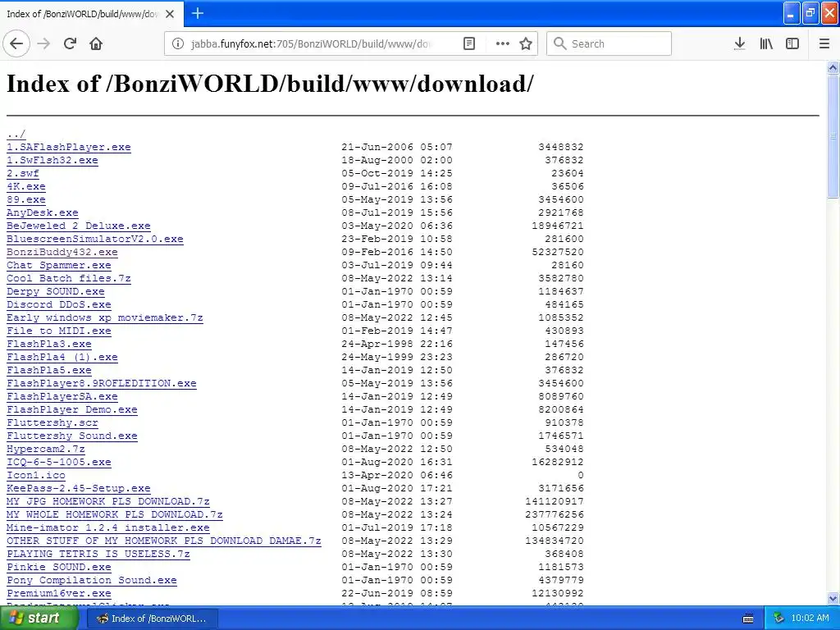840x630 pixels.
Task: Click Pinkie SOUND.exe link
Action: 59,567
